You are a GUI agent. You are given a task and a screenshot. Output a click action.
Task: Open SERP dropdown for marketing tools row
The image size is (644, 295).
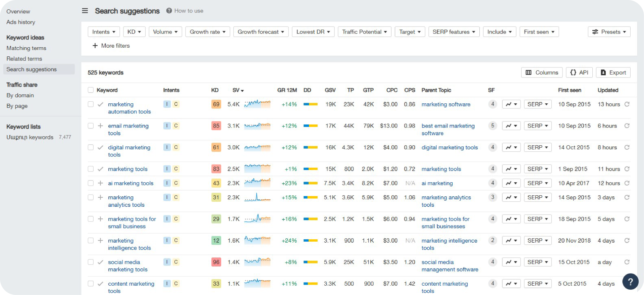tap(538, 169)
